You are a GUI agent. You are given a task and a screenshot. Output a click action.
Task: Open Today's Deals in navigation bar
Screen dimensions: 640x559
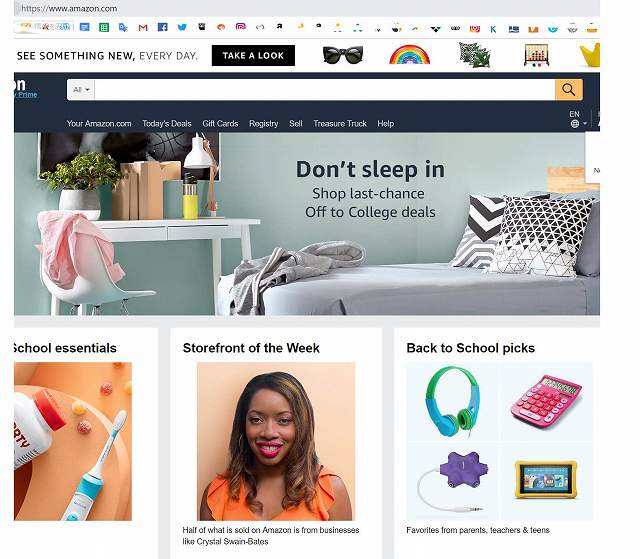pyautogui.click(x=167, y=123)
